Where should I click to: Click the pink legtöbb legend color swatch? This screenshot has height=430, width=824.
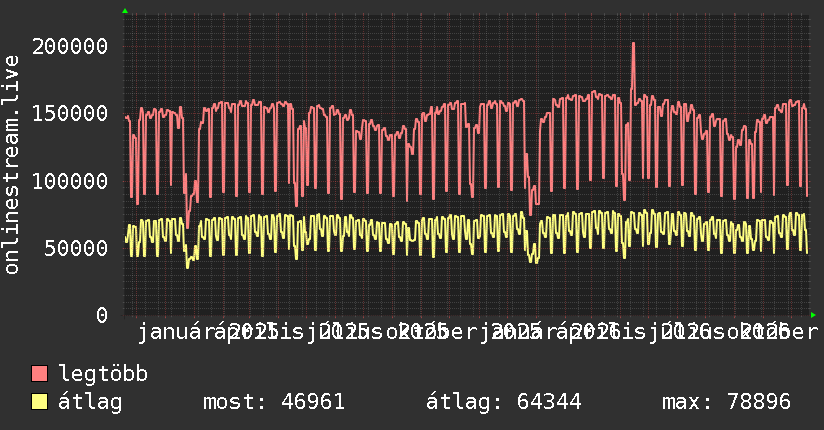pos(39,374)
